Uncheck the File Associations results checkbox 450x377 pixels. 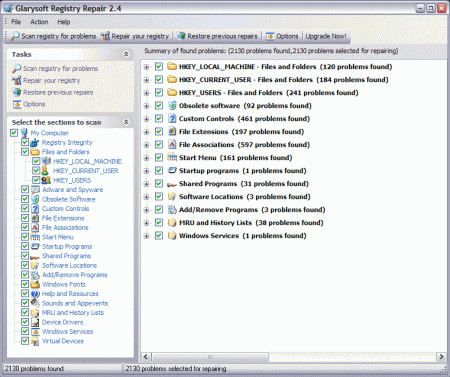[159, 144]
